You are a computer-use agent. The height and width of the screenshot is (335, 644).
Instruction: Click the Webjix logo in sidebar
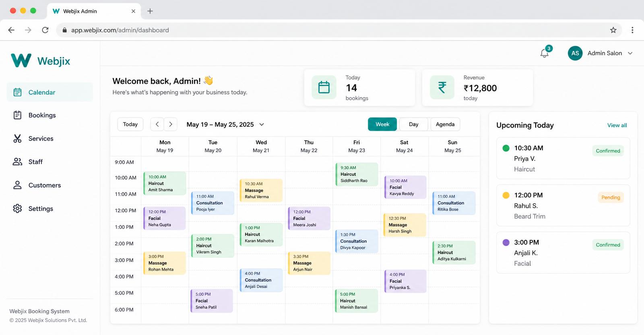coord(41,61)
